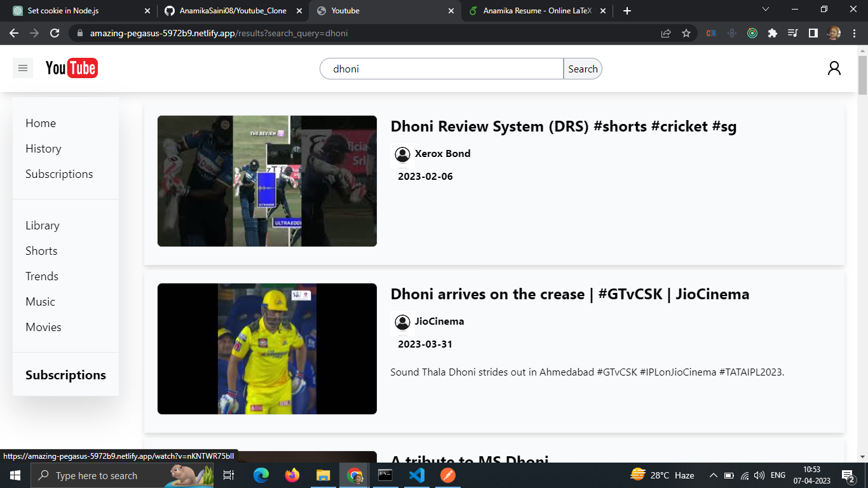Click inside the search input field
868x488 pixels.
click(x=441, y=69)
